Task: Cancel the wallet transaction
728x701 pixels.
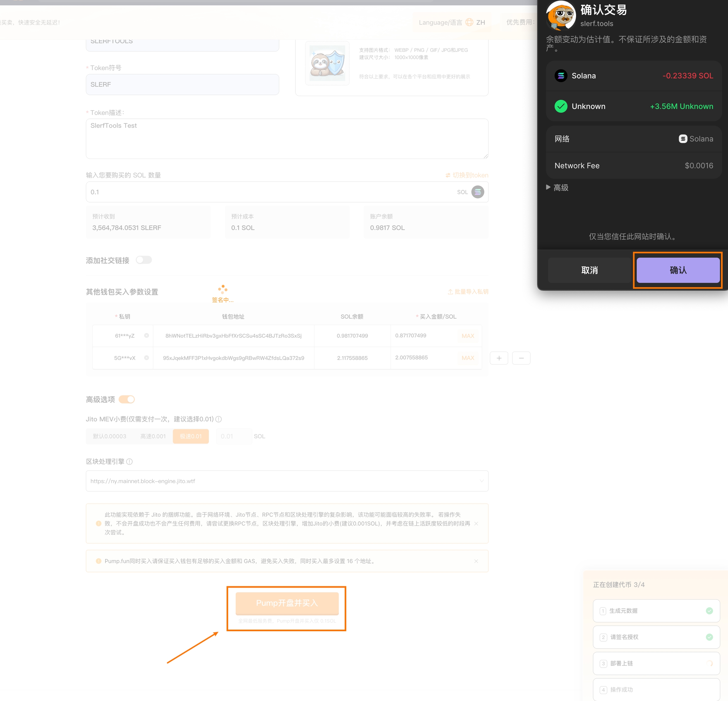Action: click(590, 270)
